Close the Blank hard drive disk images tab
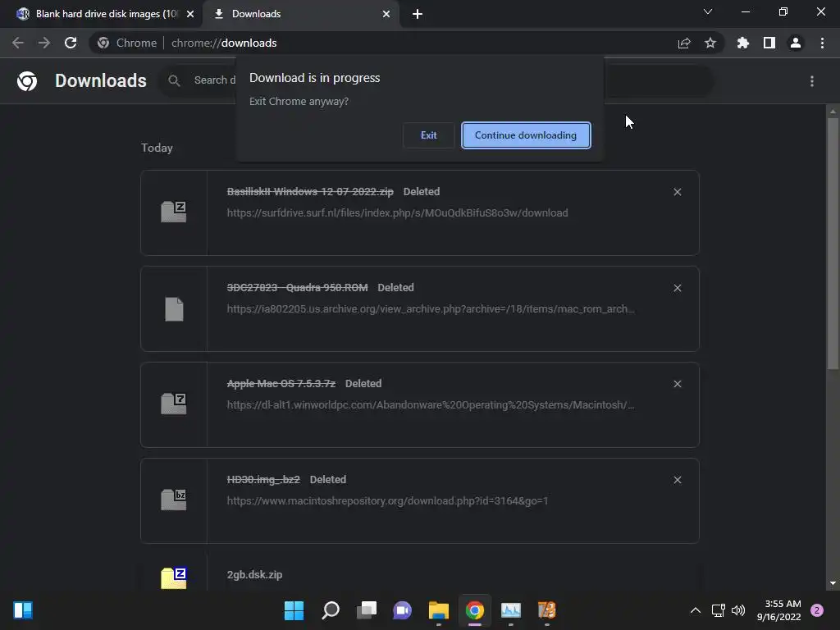This screenshot has height=630, width=840. 190,14
